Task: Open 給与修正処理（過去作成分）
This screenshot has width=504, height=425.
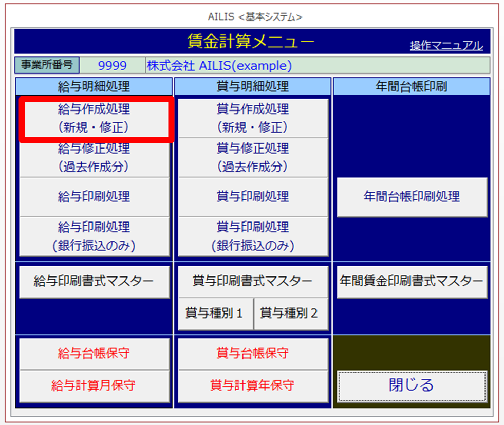Action: coord(94,158)
